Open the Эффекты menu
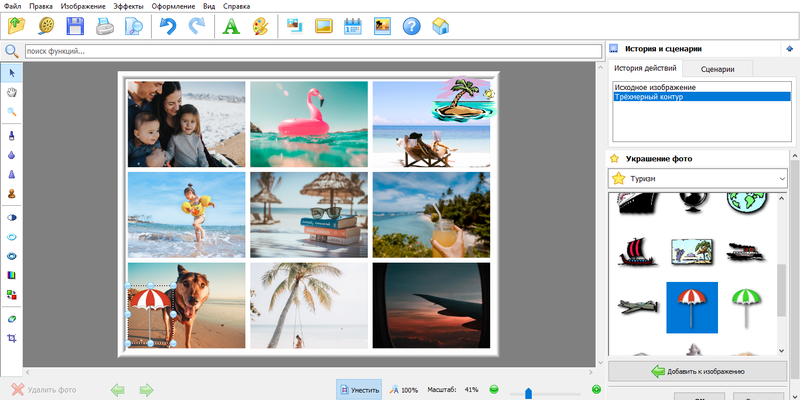Screen dimensions: 800x400 [x=127, y=6]
